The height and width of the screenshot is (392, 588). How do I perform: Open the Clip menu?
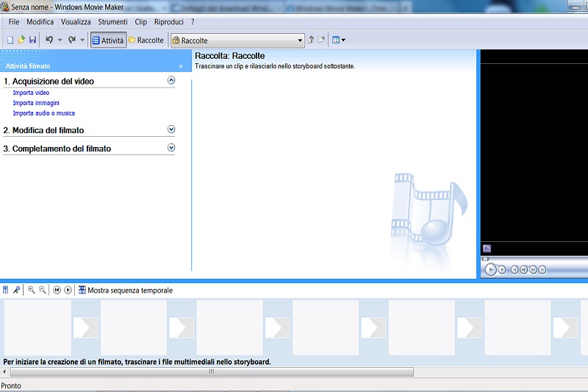click(x=140, y=22)
